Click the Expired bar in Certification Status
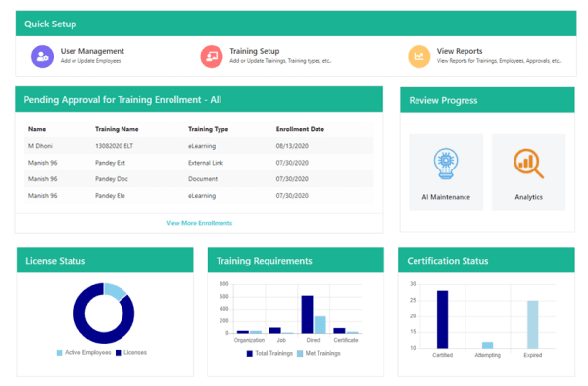Screen dimensions: 588x386 pos(533,324)
